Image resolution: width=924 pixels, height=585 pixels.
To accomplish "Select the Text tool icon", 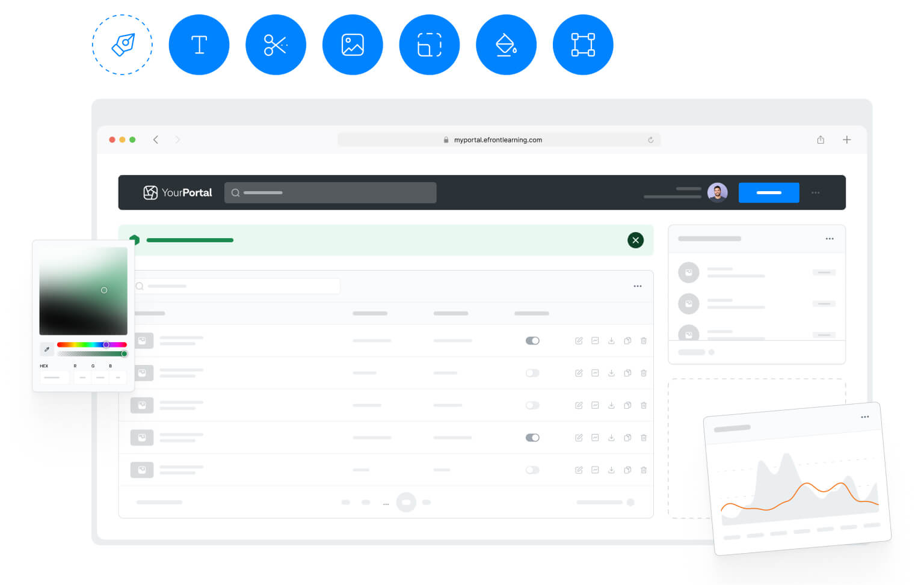I will point(199,45).
